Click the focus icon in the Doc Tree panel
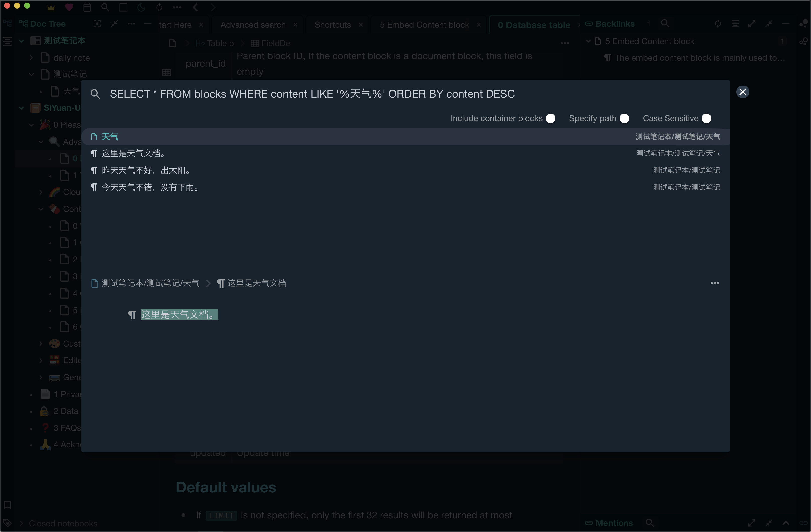The height and width of the screenshot is (532, 811). 97,24
